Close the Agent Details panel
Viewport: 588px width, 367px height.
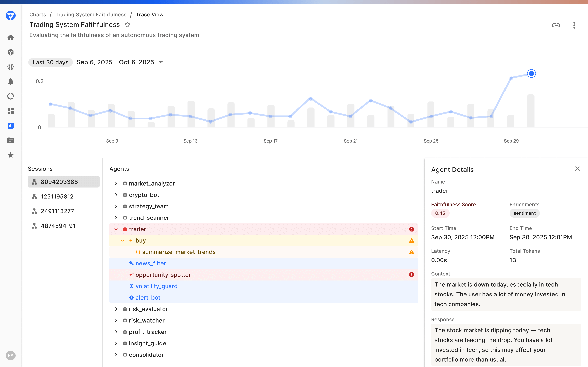tap(577, 169)
